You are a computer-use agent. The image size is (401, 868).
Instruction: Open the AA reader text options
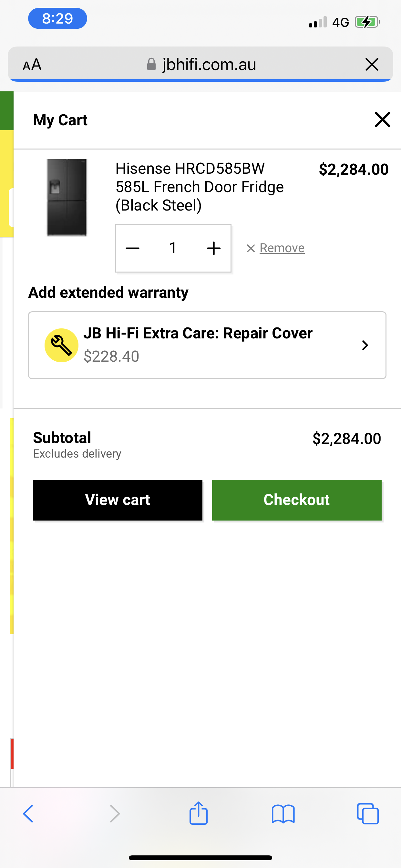pos(32,64)
